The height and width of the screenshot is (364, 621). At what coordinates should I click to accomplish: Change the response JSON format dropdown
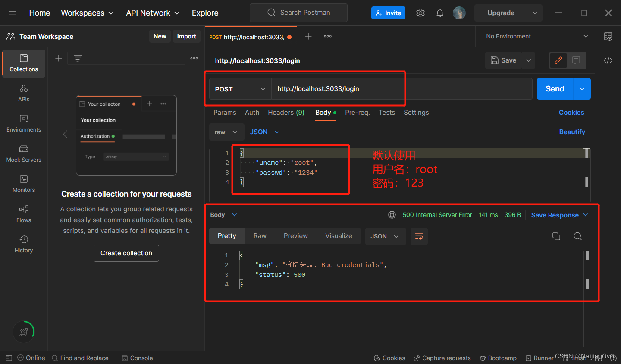tap(385, 236)
